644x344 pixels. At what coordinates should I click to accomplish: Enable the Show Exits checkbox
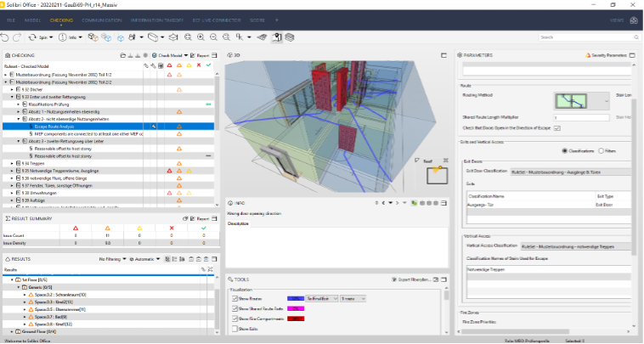[x=234, y=328]
